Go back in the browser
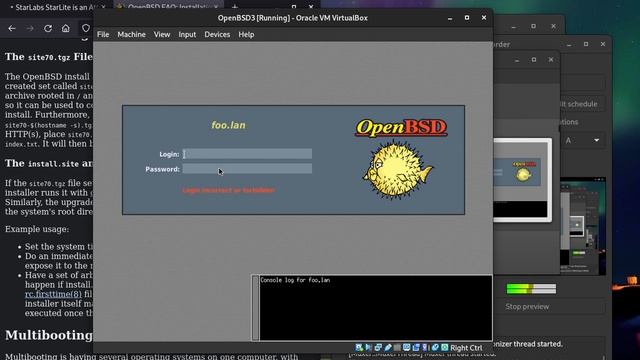640x360 pixels. (x=12, y=28)
